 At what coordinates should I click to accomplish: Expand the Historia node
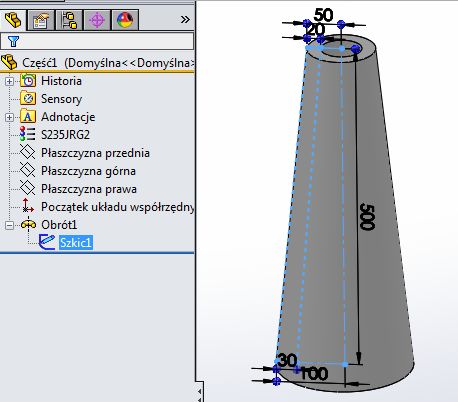coord(9,81)
